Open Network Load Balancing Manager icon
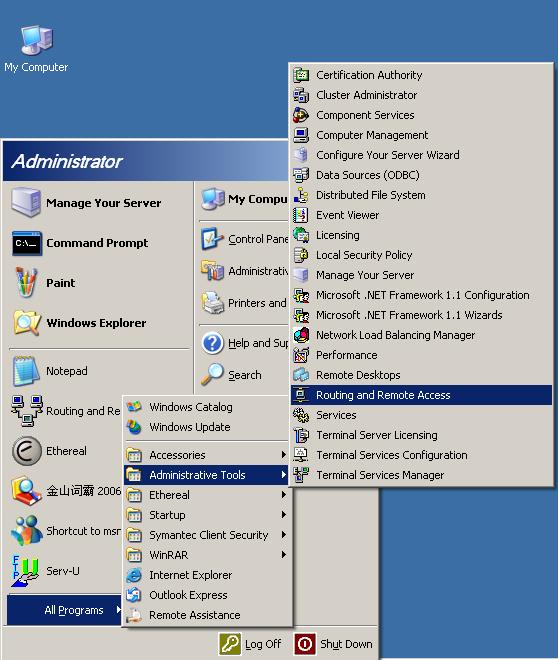The image size is (559, 660). coord(301,335)
